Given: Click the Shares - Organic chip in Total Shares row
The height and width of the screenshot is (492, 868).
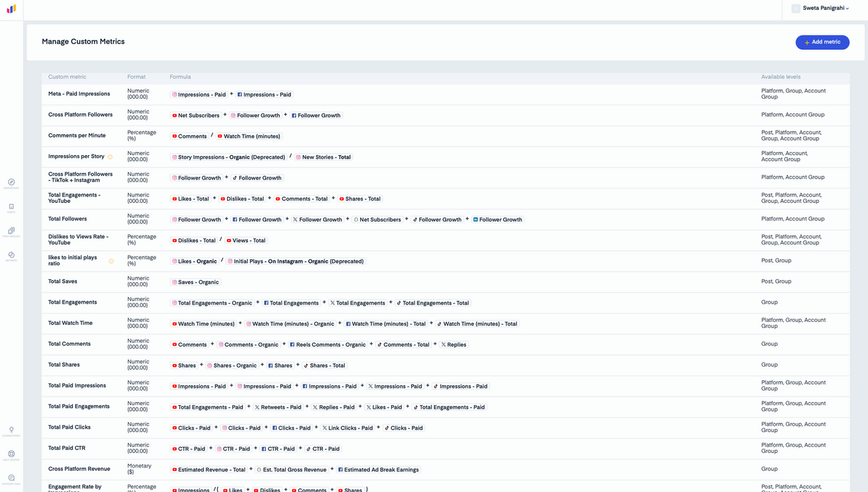Looking at the screenshot, I should 232,365.
